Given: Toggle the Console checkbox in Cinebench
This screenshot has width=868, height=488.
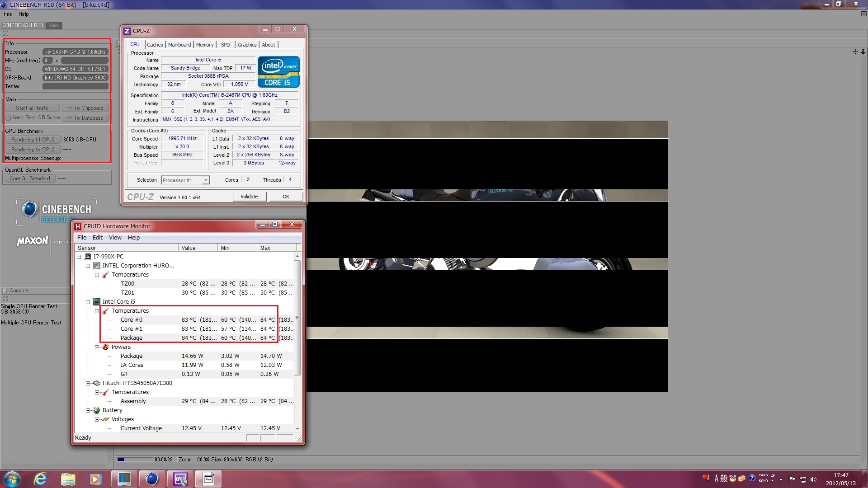Looking at the screenshot, I should click(x=5, y=291).
